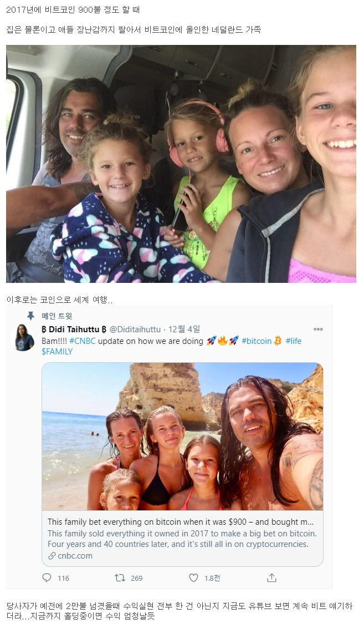Open the tweet's three-dot more menu
The width and height of the screenshot is (359, 644).
[318, 329]
